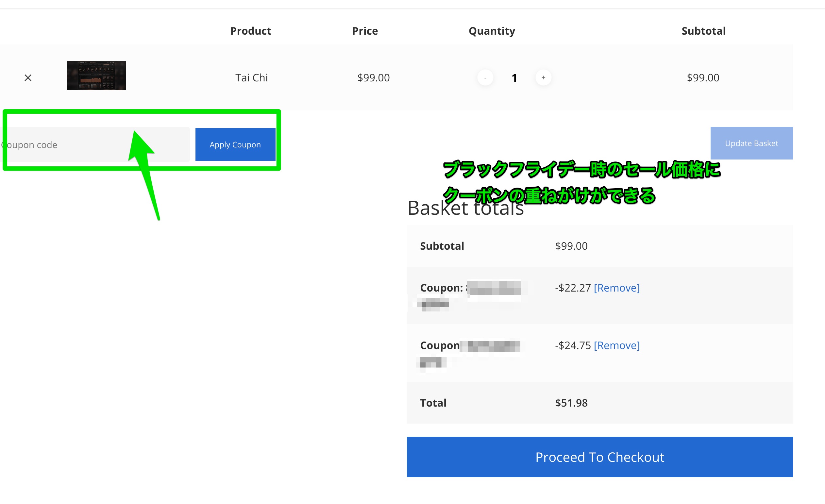Image resolution: width=825 pixels, height=504 pixels.
Task: Click the Product column header
Action: pos(250,31)
